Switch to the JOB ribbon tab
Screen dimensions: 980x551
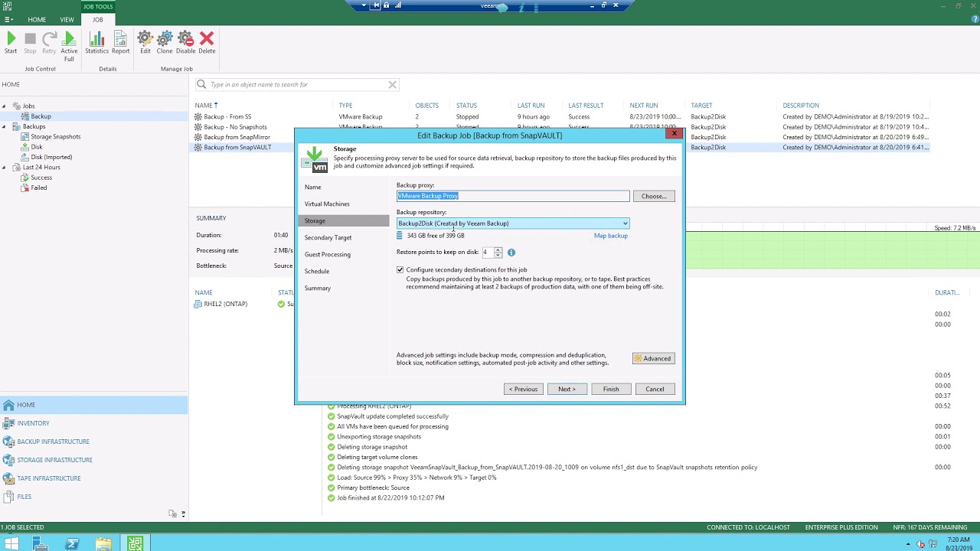pyautogui.click(x=98, y=20)
